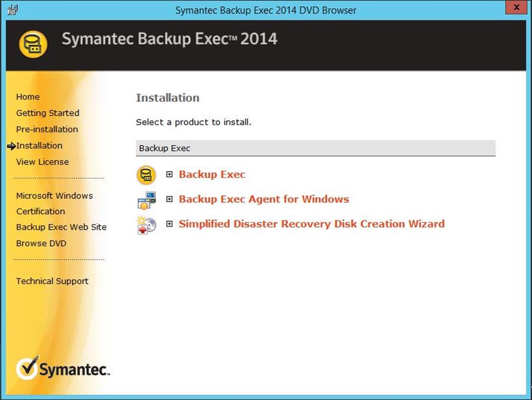Open the Getting Started page
This screenshot has width=532, height=400.
[x=48, y=113]
